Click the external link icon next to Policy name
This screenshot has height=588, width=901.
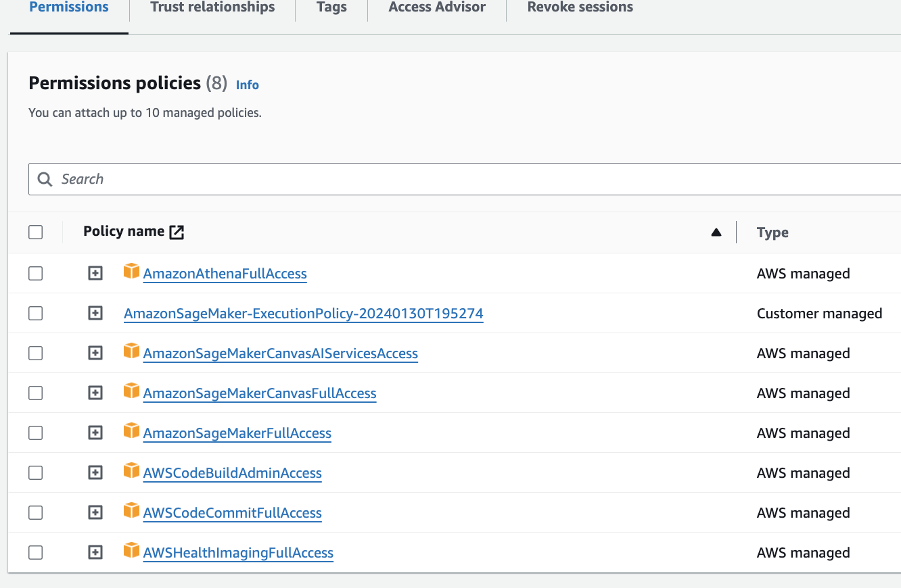(177, 232)
